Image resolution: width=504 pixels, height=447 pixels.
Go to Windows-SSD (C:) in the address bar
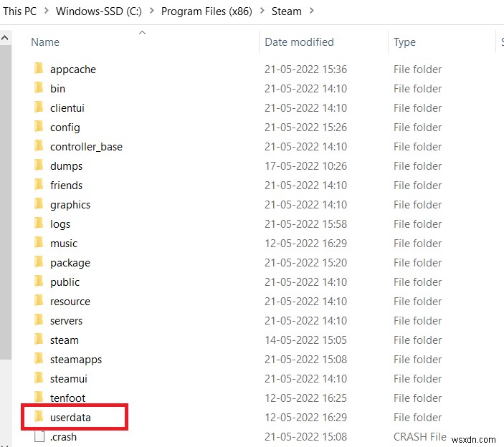click(99, 11)
